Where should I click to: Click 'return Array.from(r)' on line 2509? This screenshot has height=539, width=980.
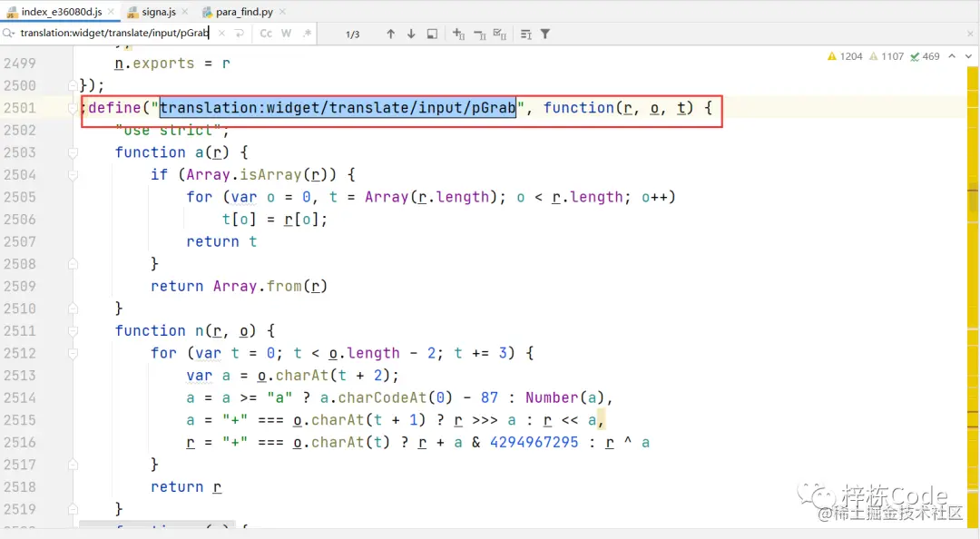point(239,286)
